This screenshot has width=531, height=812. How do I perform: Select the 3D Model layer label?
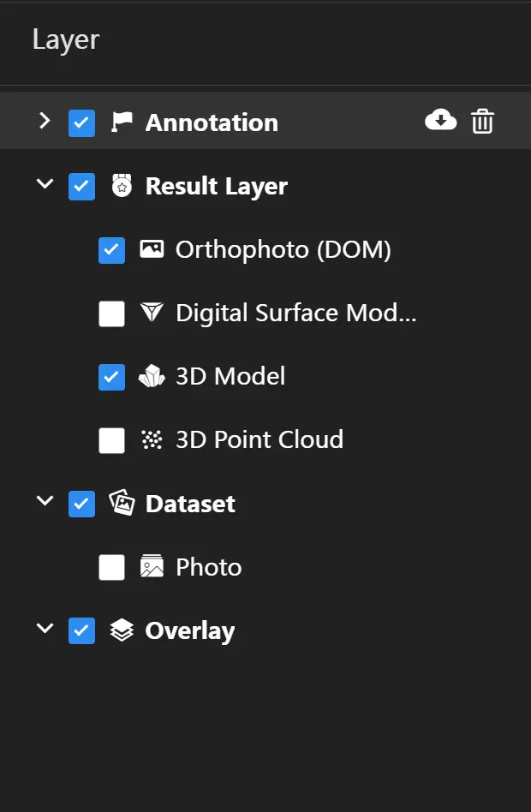pos(230,376)
